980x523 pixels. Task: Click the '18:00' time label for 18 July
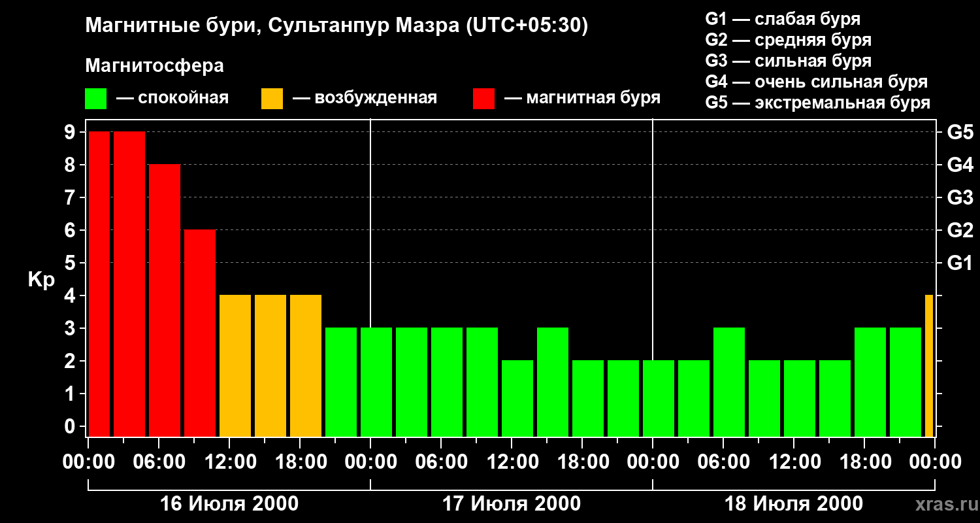tap(864, 462)
